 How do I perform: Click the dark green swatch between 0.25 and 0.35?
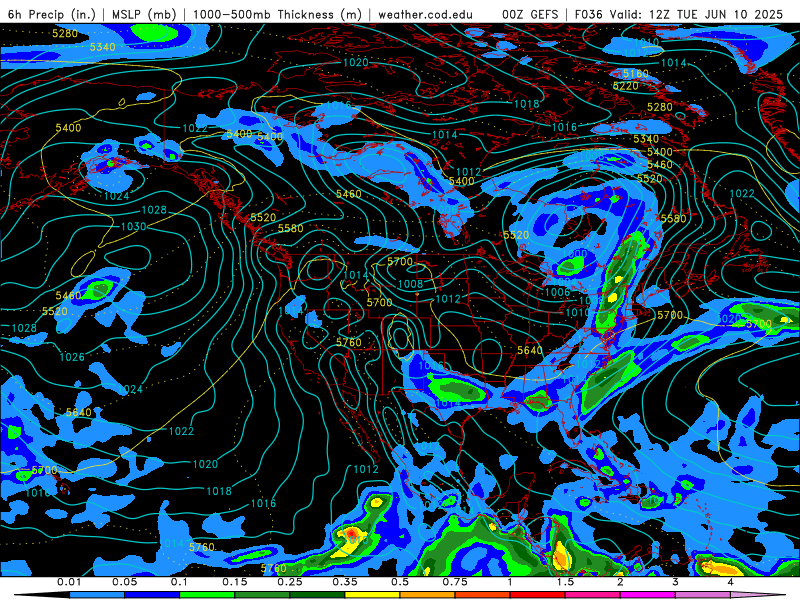(317, 595)
